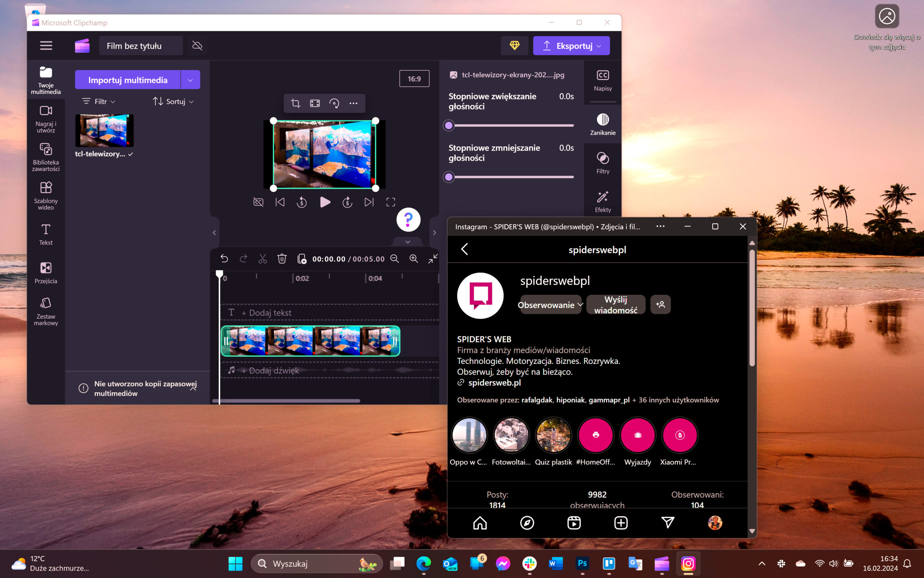The height and width of the screenshot is (578, 924).
Task: Open Nagraj i utwórz tab
Action: tap(46, 119)
